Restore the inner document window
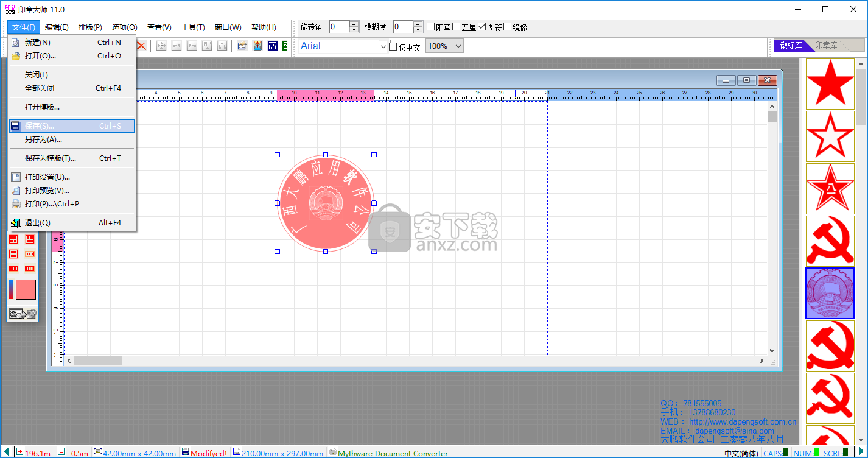868x458 pixels. tap(746, 80)
